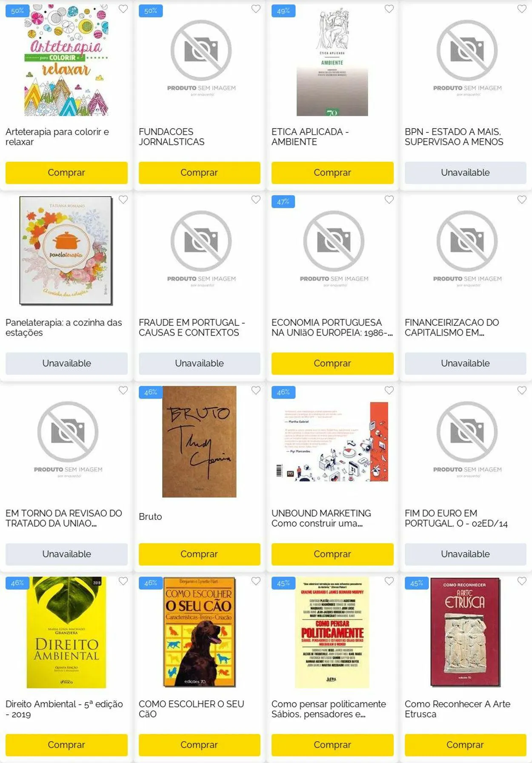Add ETICA APLICADA - AMBIENTE to wishlist

point(389,9)
